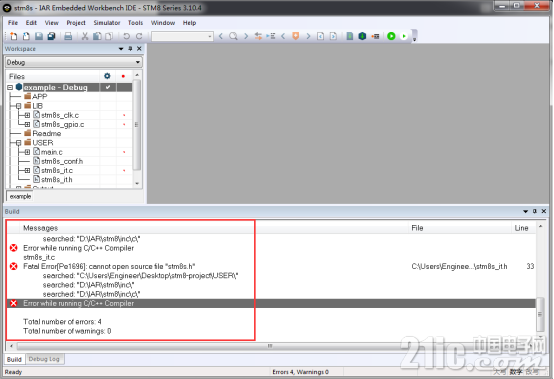554x379 pixels.
Task: Open the Window menu
Action: (163, 23)
